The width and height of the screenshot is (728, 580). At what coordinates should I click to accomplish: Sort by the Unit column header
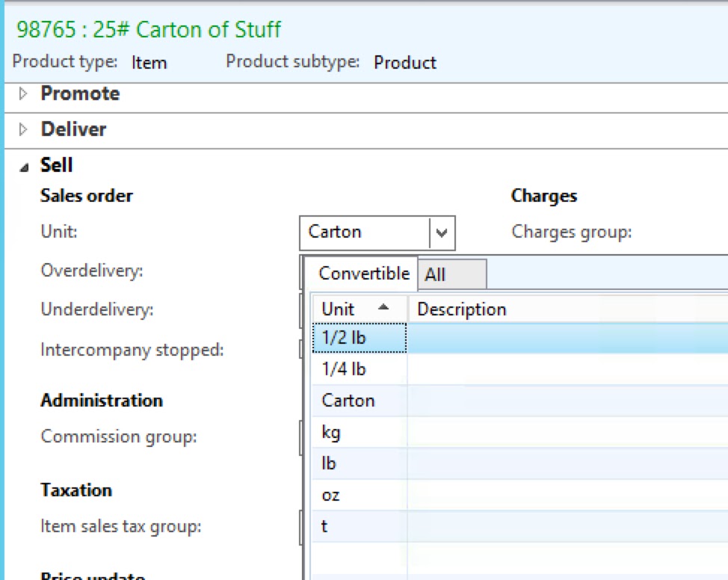[339, 309]
